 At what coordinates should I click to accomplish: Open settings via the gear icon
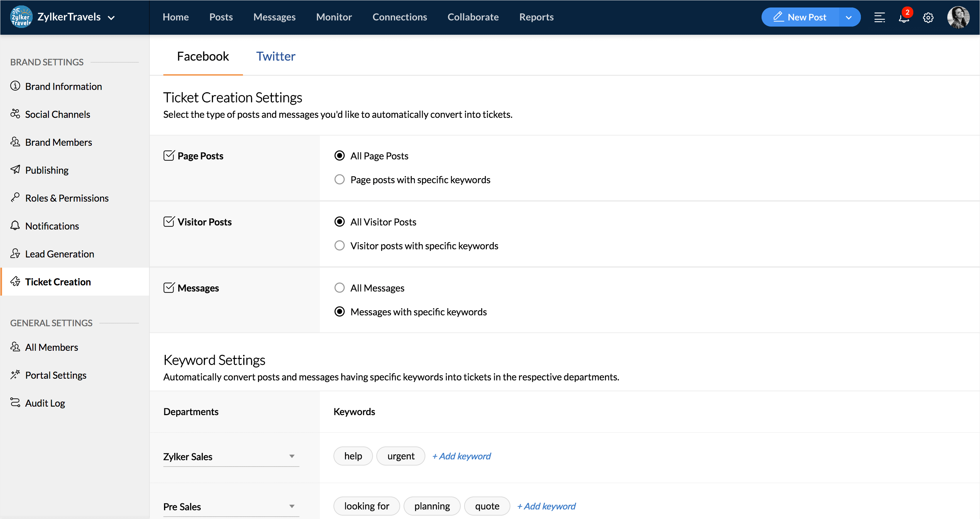click(x=928, y=17)
